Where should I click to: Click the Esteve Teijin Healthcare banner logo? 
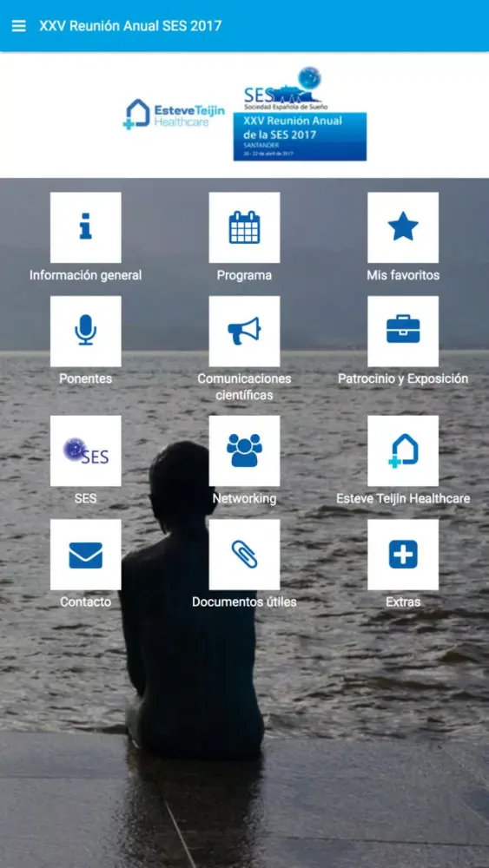[174, 114]
